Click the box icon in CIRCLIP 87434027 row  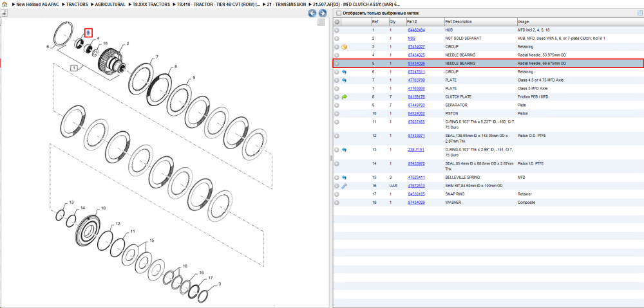344,47
